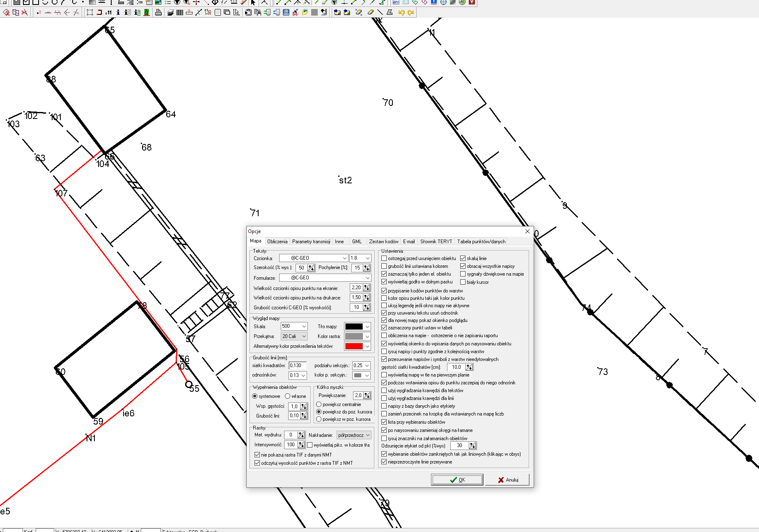Click the plain yellow eraser icon

(371, 12)
